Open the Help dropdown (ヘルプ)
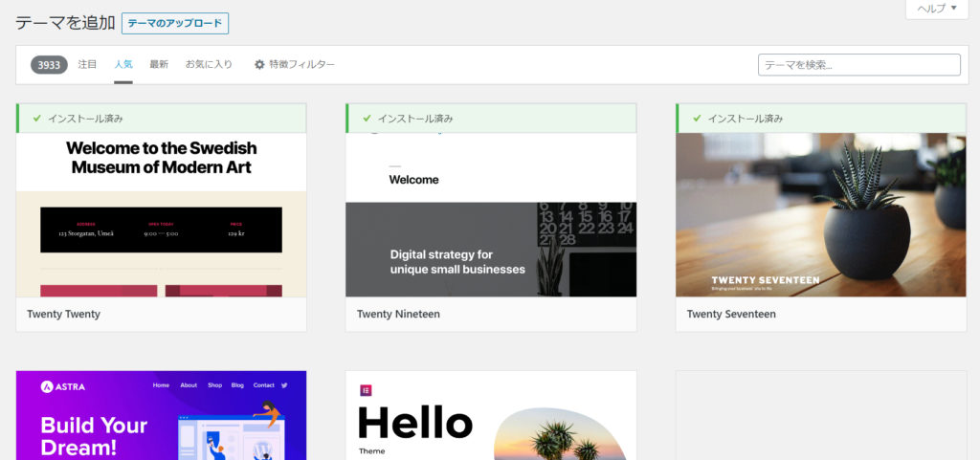 (x=937, y=9)
